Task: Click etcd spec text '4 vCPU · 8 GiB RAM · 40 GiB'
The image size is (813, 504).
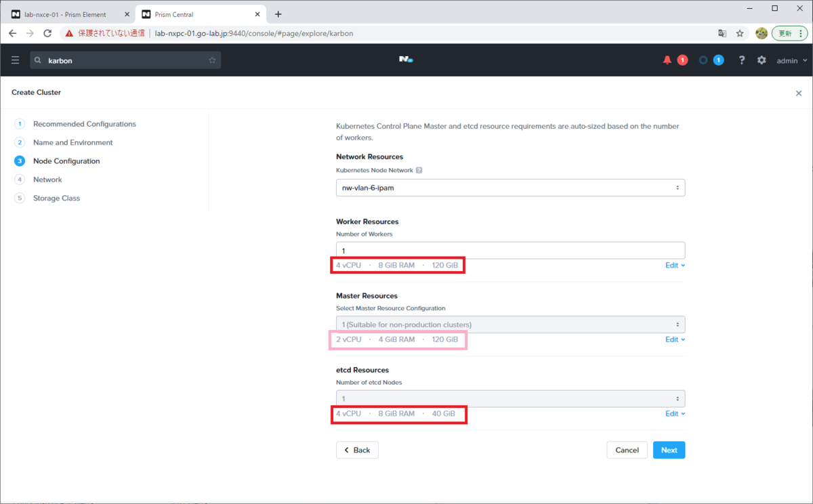Action: coord(396,414)
